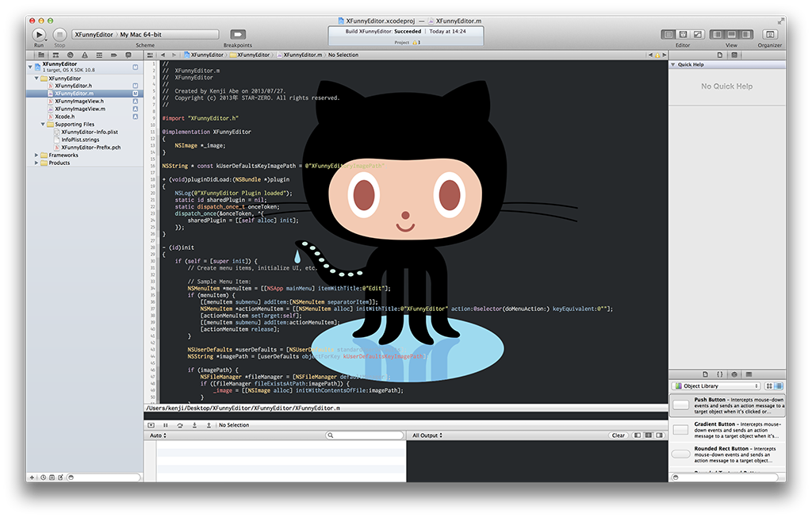Click XFunnyEditor folder in jump bar
The image size is (812, 518).
(250, 55)
